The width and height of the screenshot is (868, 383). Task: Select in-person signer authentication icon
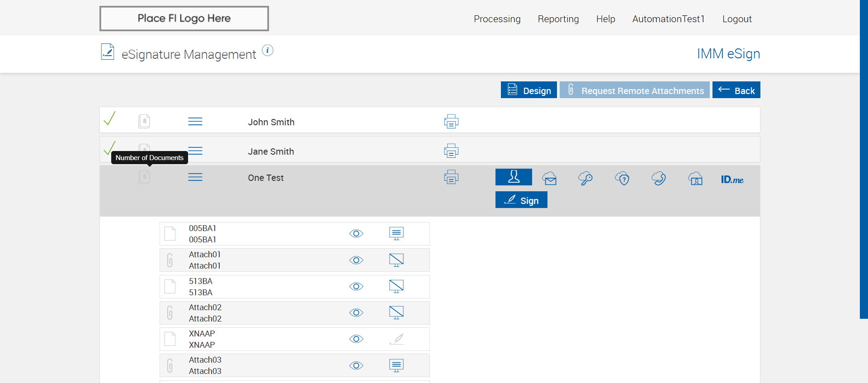click(514, 177)
